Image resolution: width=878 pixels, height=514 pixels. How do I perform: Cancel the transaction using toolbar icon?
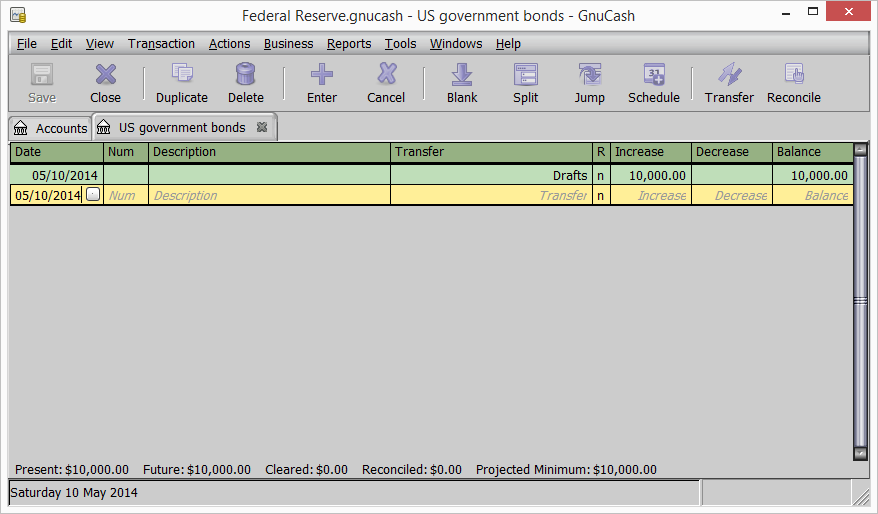(x=385, y=83)
